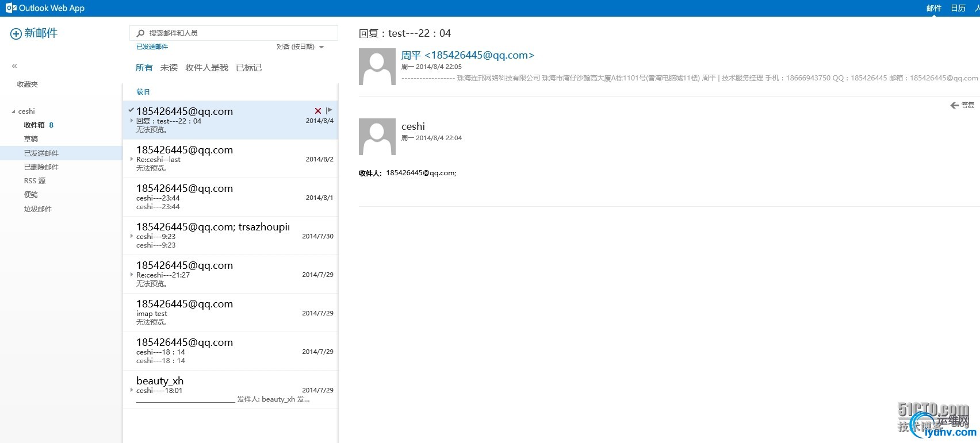980x443 pixels.
Task: Click checkmark on the 回复：test---22：04 message
Action: pyautogui.click(x=131, y=110)
